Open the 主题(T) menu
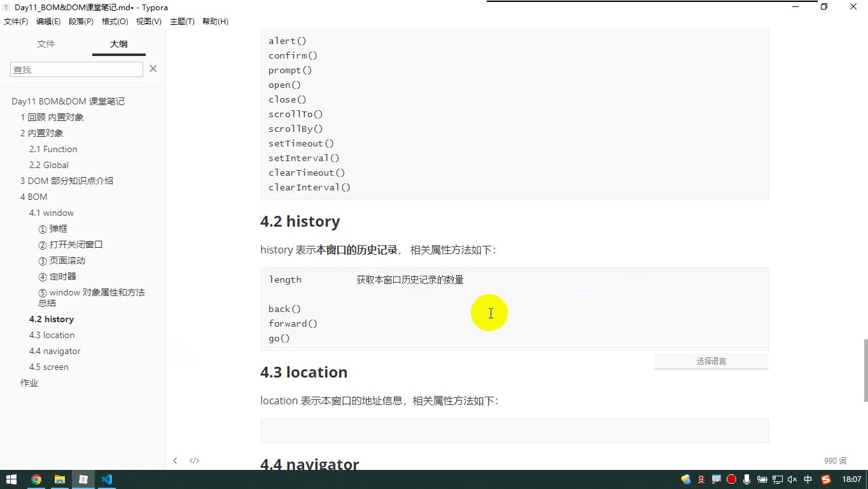 point(182,22)
